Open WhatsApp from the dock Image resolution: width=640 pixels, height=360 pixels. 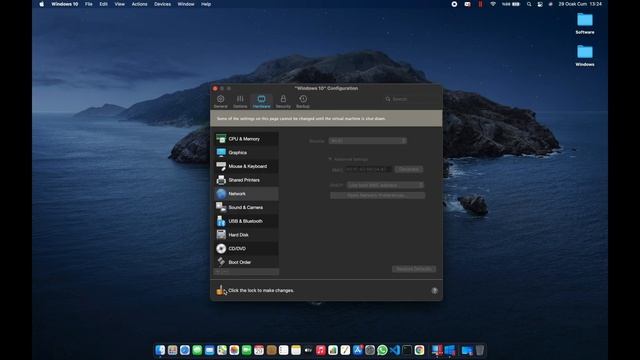[382, 350]
